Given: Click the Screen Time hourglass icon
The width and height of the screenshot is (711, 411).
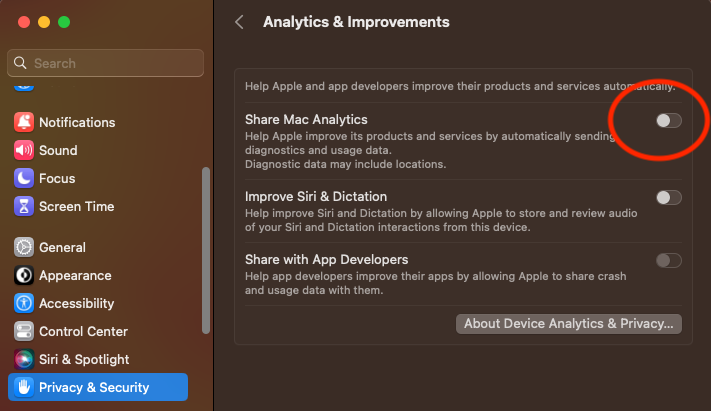Looking at the screenshot, I should pos(24,206).
